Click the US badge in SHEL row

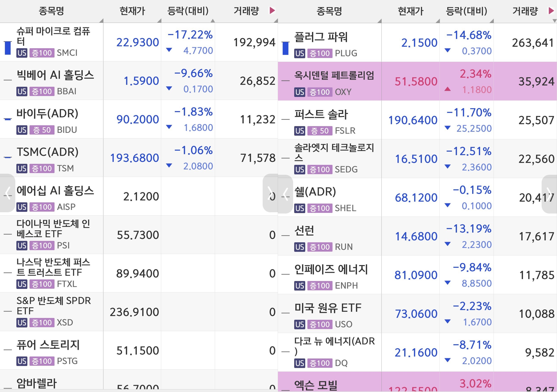tap(300, 208)
